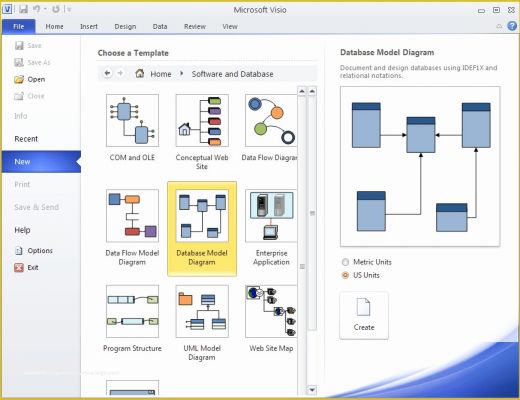Select the partially visible bottom template thumbnail
This screenshot has height=400, width=520.
[132, 388]
